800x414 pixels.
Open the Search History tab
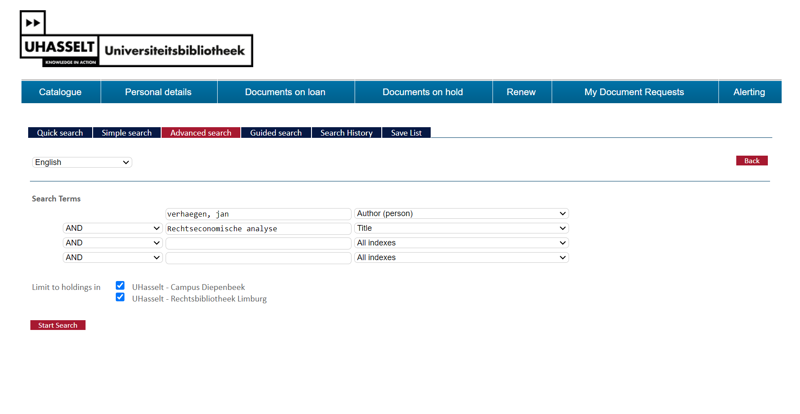point(346,133)
